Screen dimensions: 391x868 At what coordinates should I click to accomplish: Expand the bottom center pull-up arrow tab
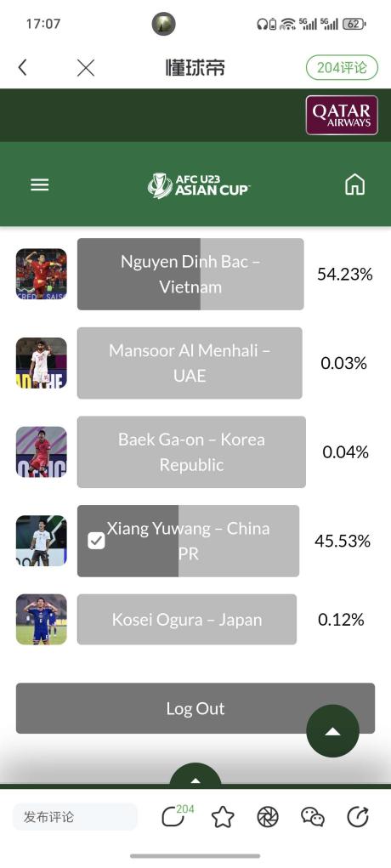tap(195, 775)
